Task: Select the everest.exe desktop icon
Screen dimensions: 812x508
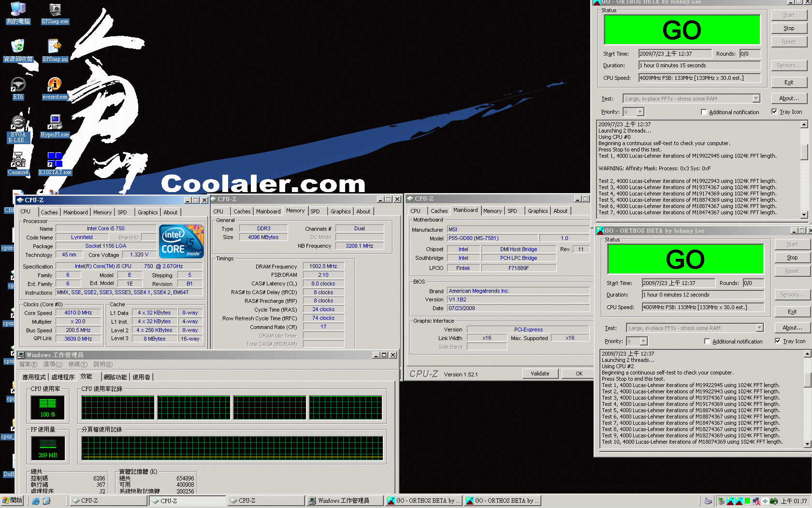Action: coord(55,89)
